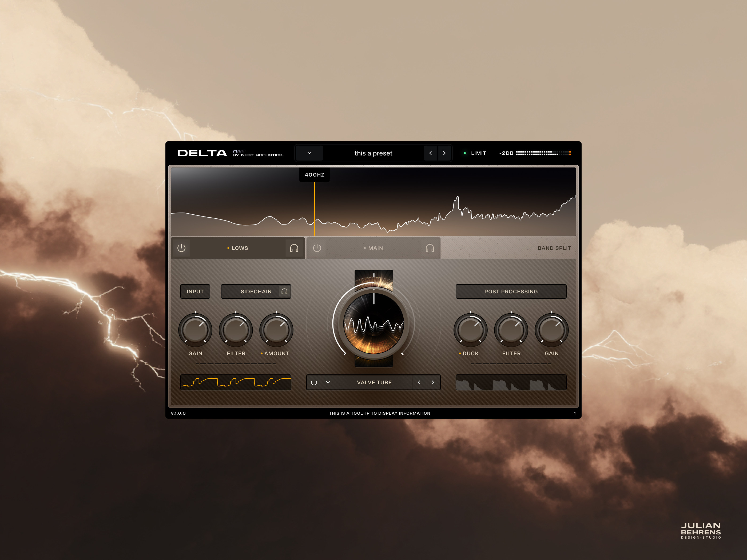
Task: Go to previous preset arrow
Action: click(x=431, y=153)
